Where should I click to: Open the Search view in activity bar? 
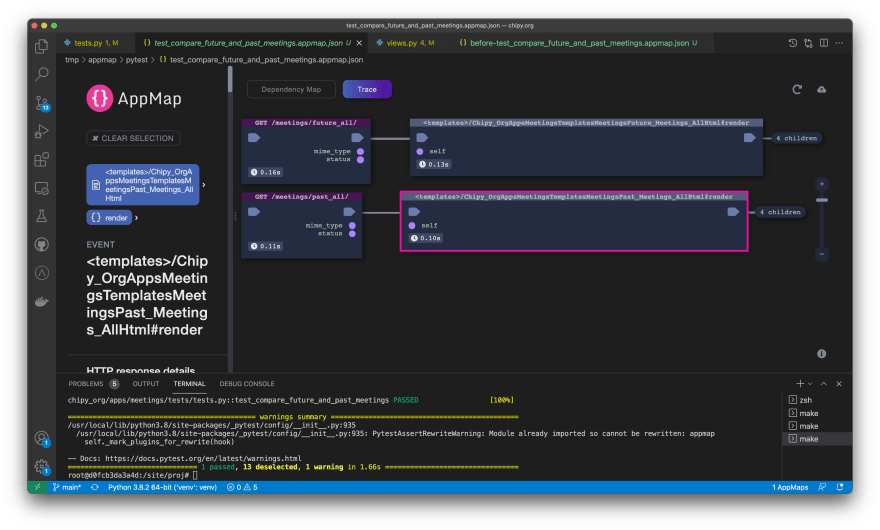(42, 74)
